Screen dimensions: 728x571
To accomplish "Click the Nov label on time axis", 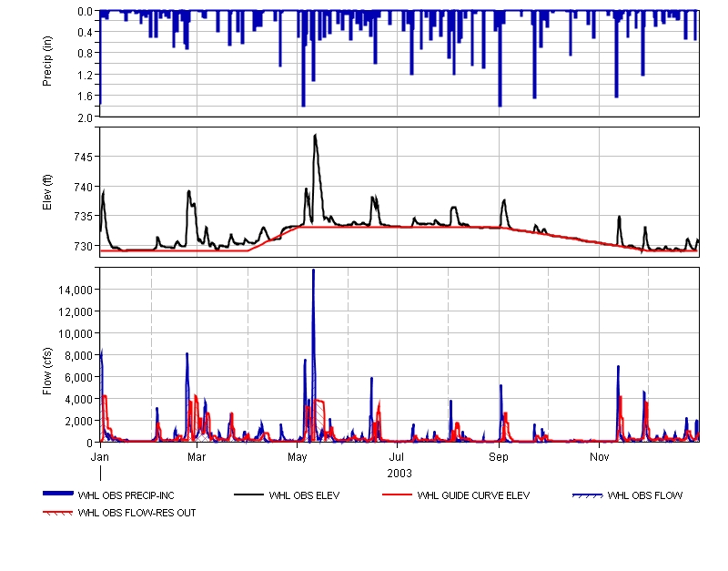I will [600, 456].
